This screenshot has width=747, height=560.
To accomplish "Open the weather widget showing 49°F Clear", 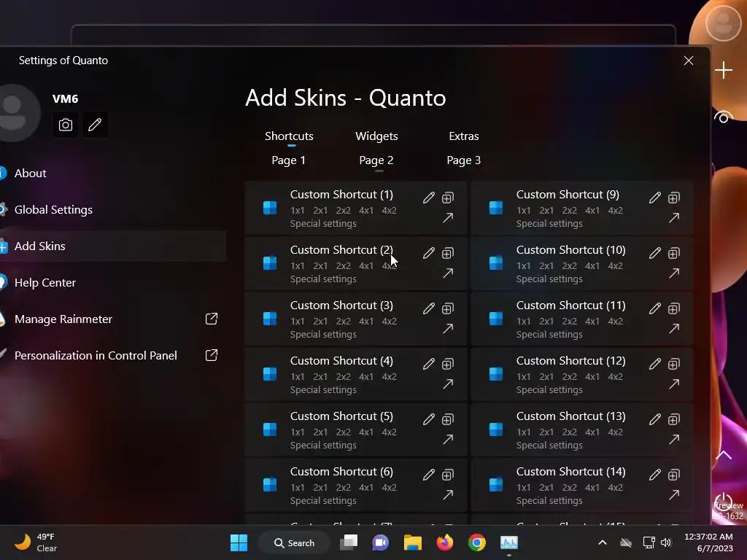I will pyautogui.click(x=36, y=542).
